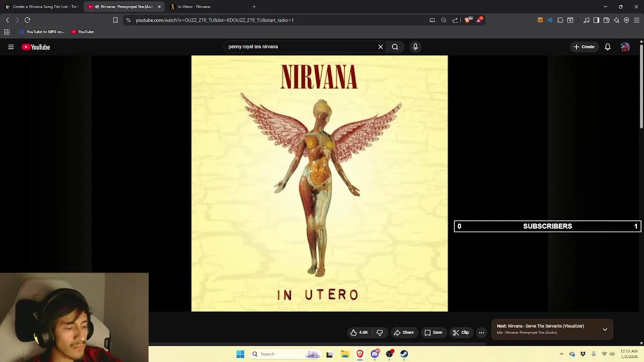
Task: Like the video with 4.8K likes
Action: coord(359,332)
